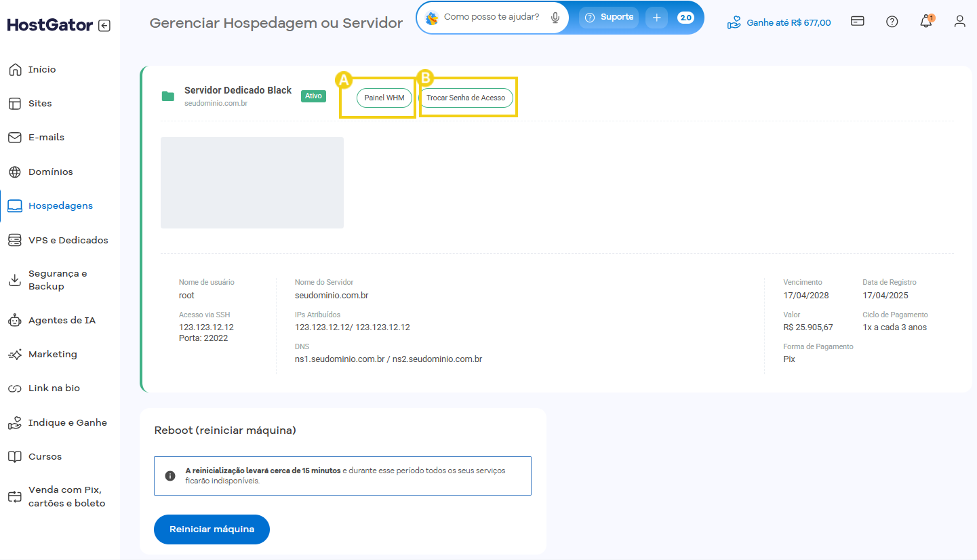Click the Ganhe até R$ 677,00 link
Screen dimensions: 977x560
click(x=779, y=22)
